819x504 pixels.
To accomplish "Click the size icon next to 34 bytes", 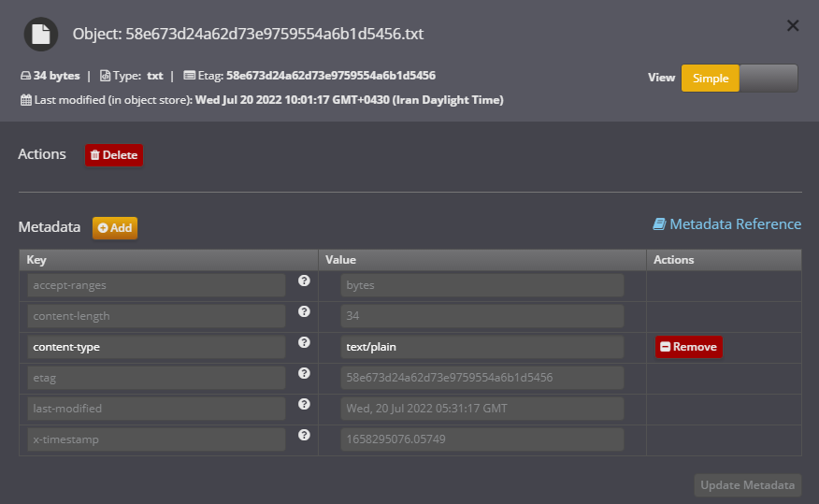I will pyautogui.click(x=25, y=76).
